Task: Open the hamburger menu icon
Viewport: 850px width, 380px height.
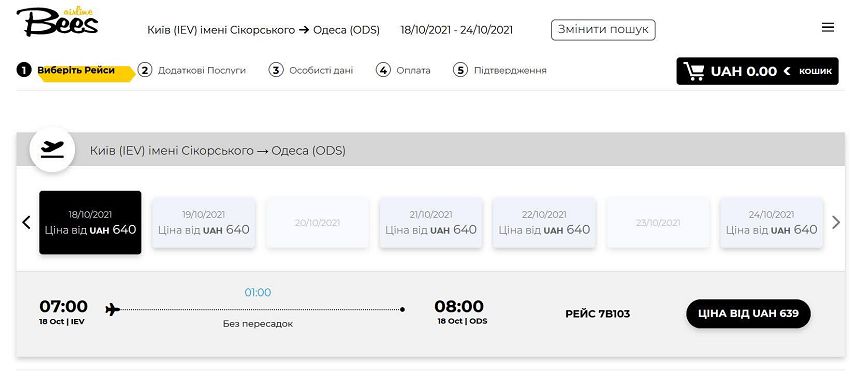Action: [x=828, y=28]
